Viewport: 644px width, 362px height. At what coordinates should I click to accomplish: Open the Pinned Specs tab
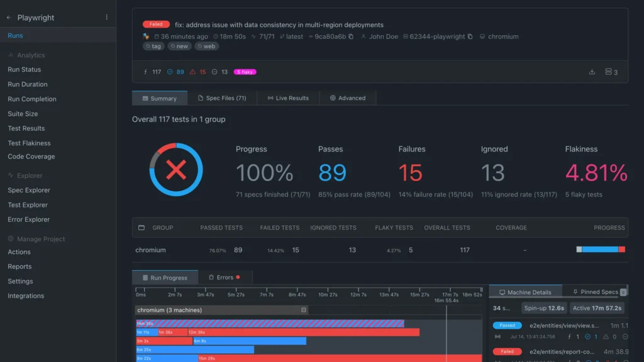point(597,291)
